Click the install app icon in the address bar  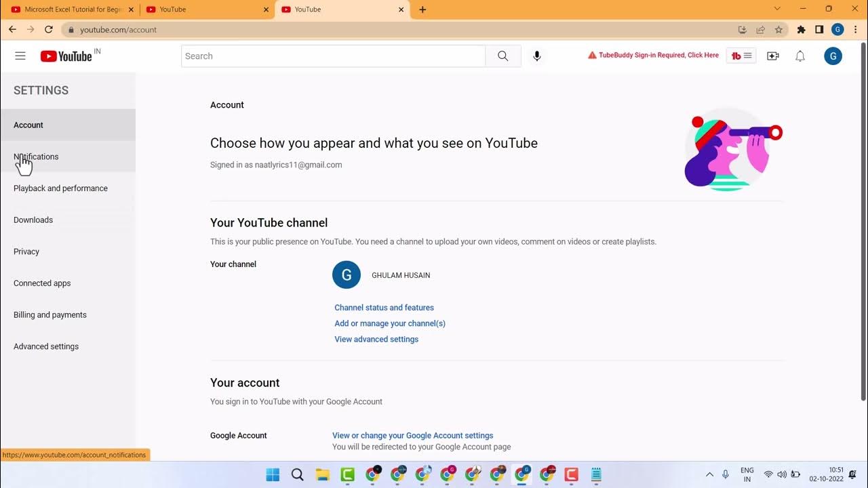[x=743, y=30]
